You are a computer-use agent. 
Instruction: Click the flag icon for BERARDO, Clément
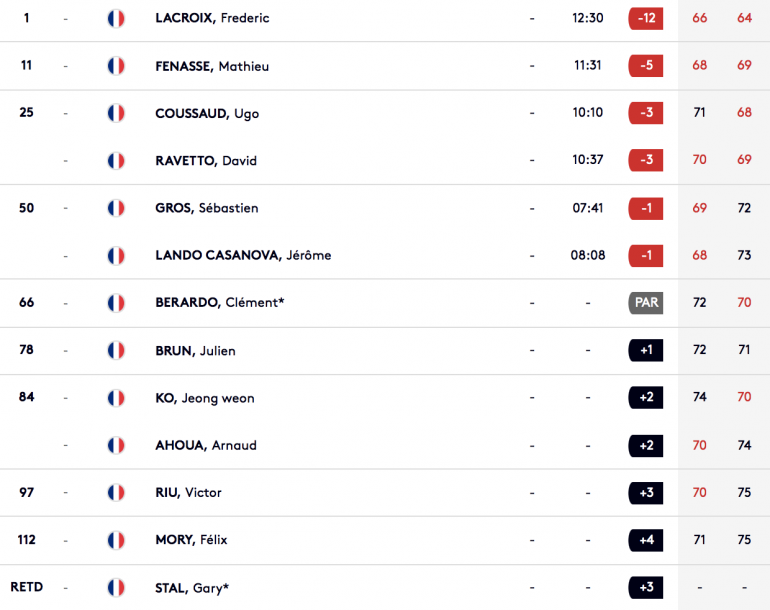click(x=116, y=303)
